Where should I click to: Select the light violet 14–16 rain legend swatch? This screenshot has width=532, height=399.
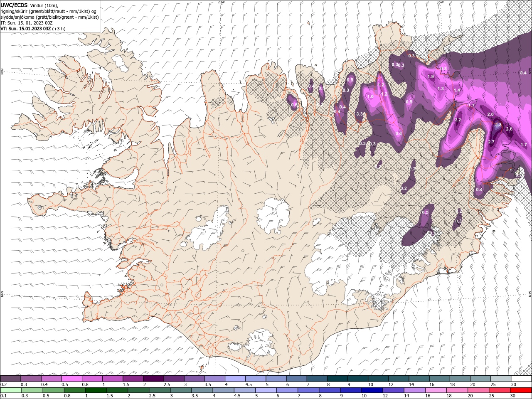coord(415,390)
